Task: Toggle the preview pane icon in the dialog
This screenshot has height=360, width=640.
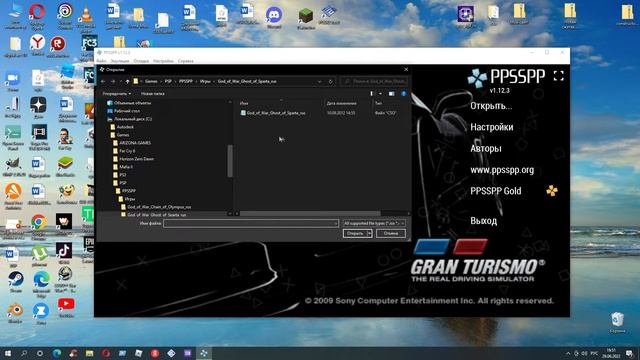Action: pos(391,94)
